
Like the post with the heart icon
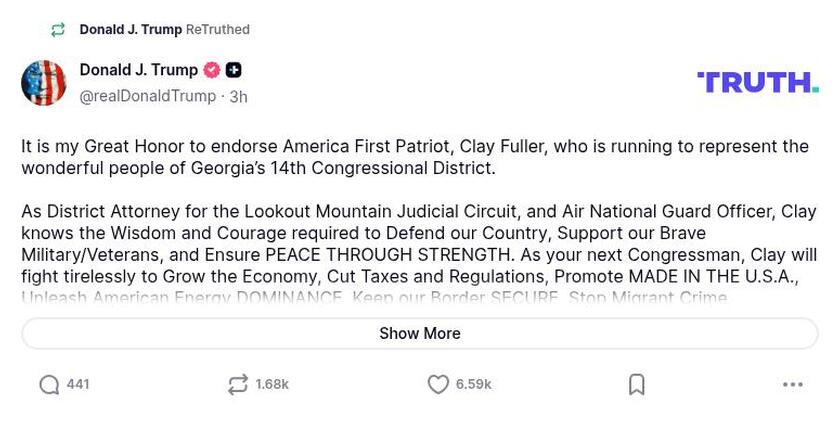coord(438,385)
